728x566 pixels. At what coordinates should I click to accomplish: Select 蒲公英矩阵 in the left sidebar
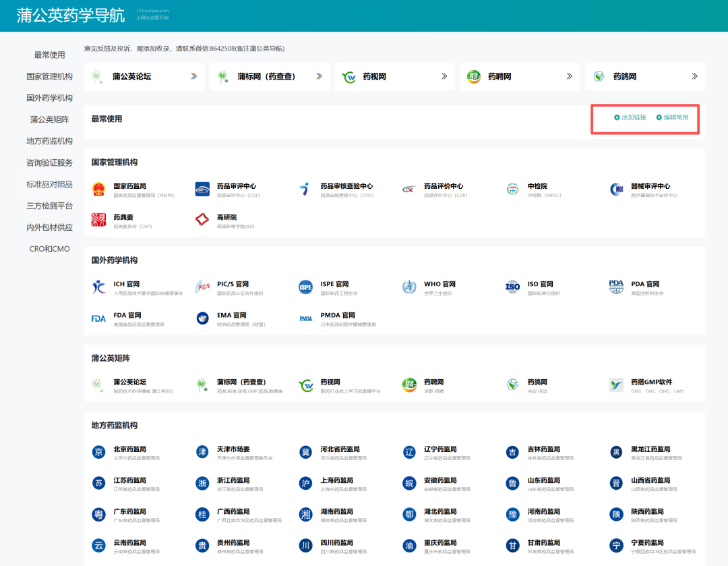(49, 119)
